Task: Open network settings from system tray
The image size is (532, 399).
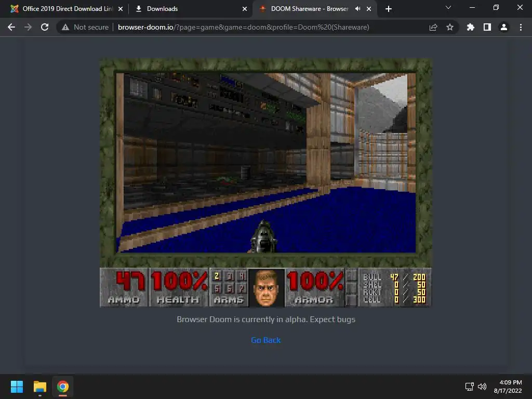Action: [470, 387]
